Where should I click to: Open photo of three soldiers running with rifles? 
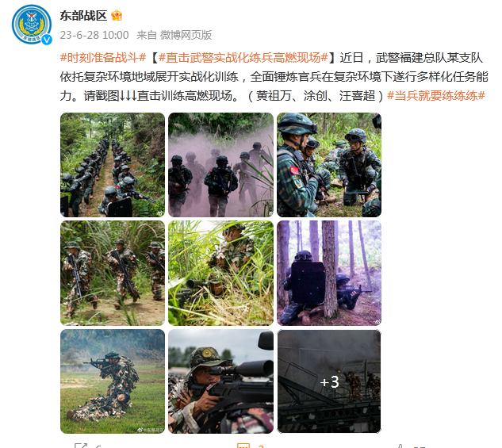point(113,273)
